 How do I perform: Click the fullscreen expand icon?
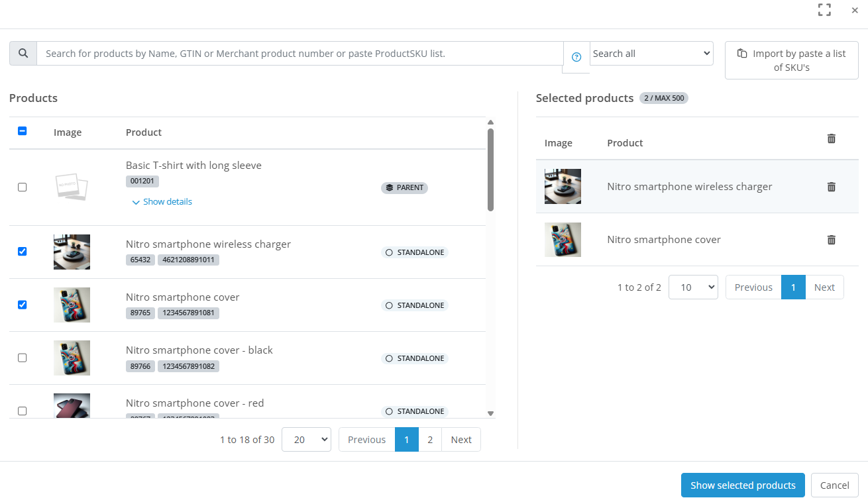[x=824, y=10]
